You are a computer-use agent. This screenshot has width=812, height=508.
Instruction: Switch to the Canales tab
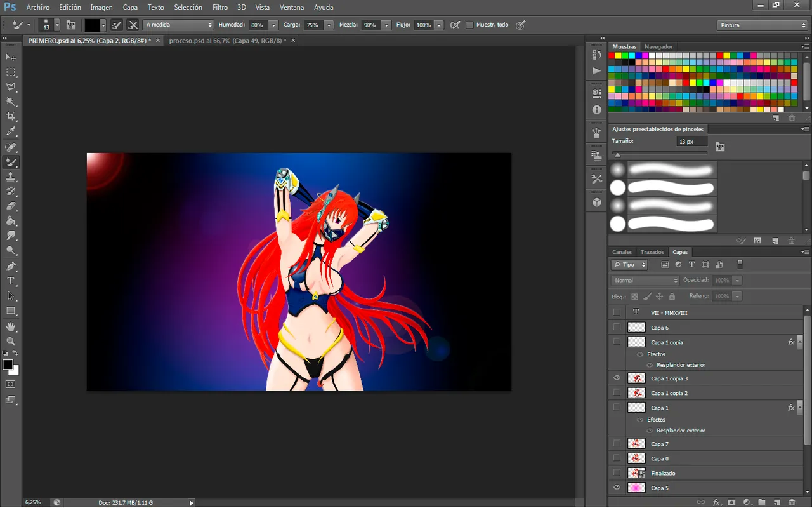622,252
